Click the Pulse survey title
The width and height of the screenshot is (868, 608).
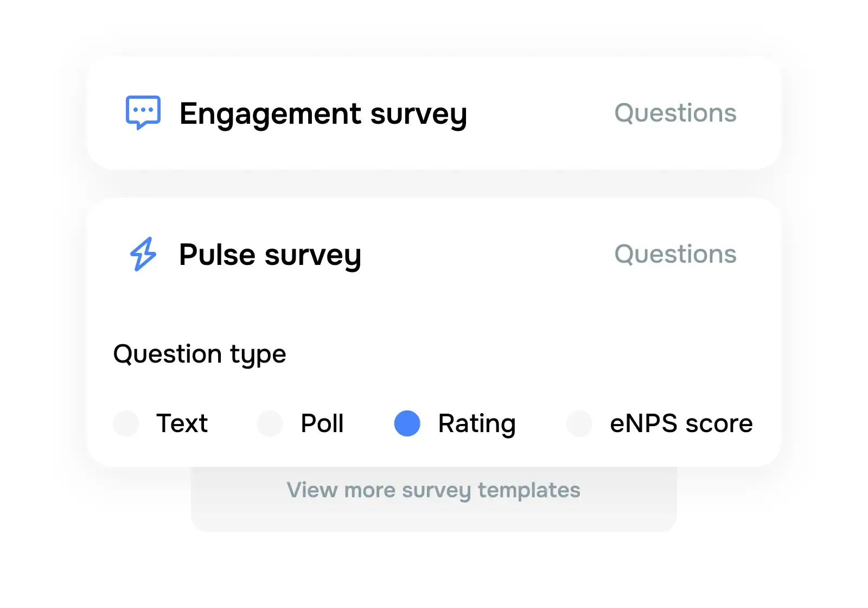[271, 255]
